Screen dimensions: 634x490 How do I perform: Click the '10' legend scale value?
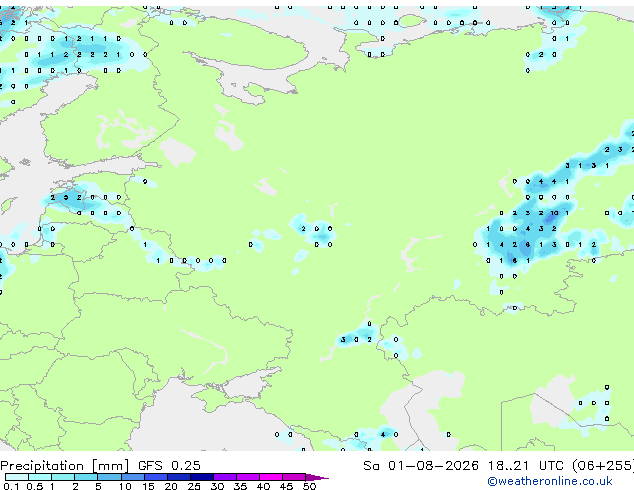(x=125, y=486)
